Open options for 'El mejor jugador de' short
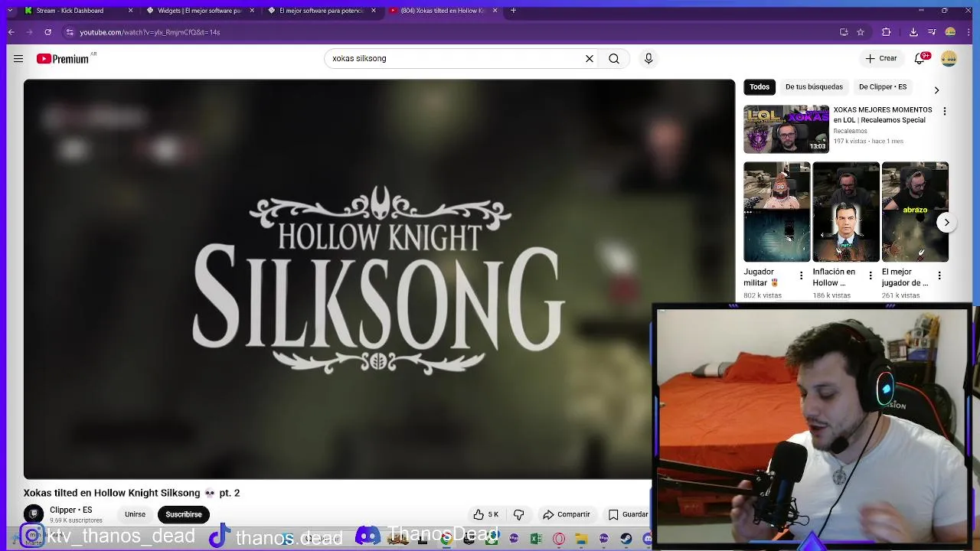The height and width of the screenshot is (551, 980). [x=939, y=275]
